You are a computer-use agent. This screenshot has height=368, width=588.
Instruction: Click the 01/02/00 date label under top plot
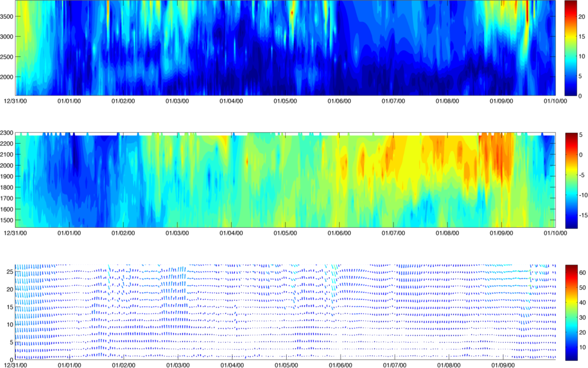coord(123,101)
